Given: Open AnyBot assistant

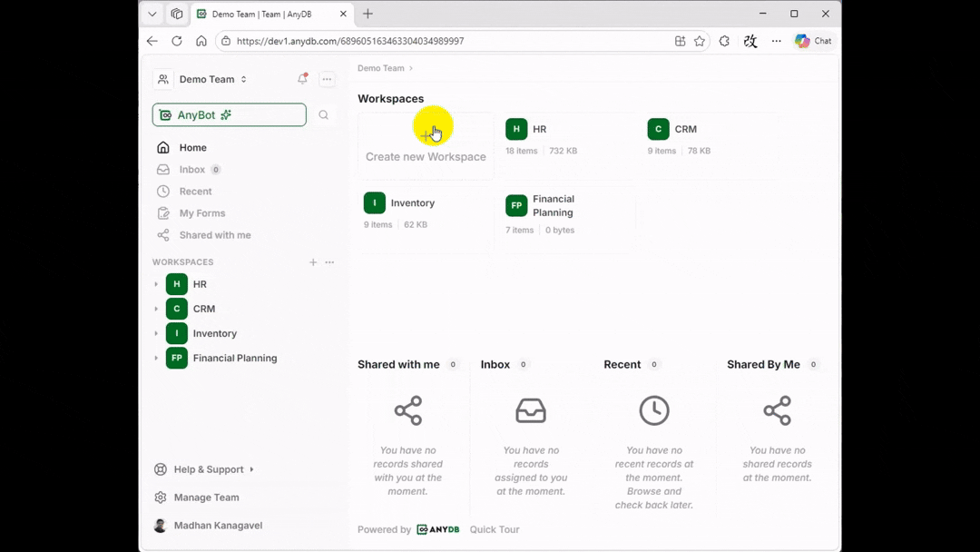Looking at the screenshot, I should click(x=230, y=115).
